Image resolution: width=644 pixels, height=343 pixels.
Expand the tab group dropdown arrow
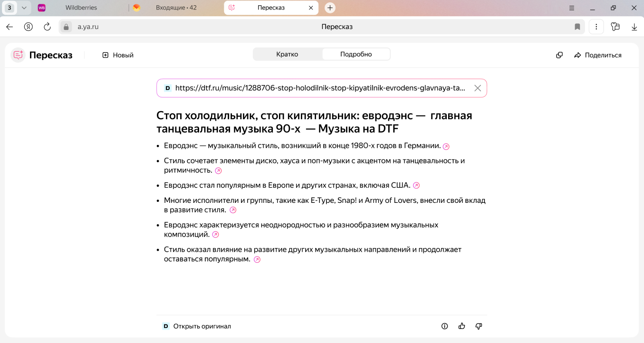click(x=24, y=8)
